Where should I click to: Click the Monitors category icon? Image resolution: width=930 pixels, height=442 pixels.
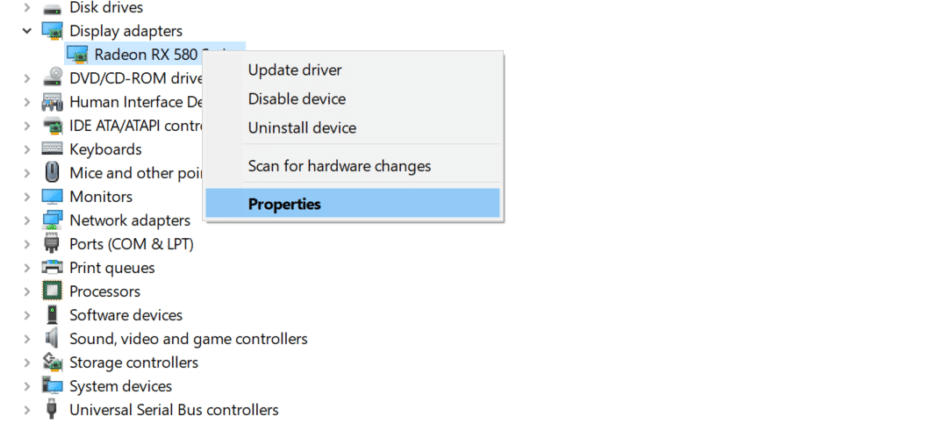coord(52,196)
